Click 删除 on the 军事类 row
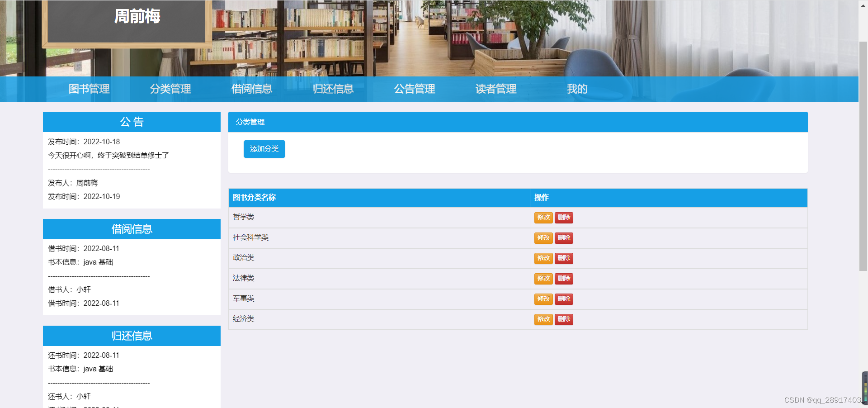The image size is (868, 408). (x=564, y=299)
